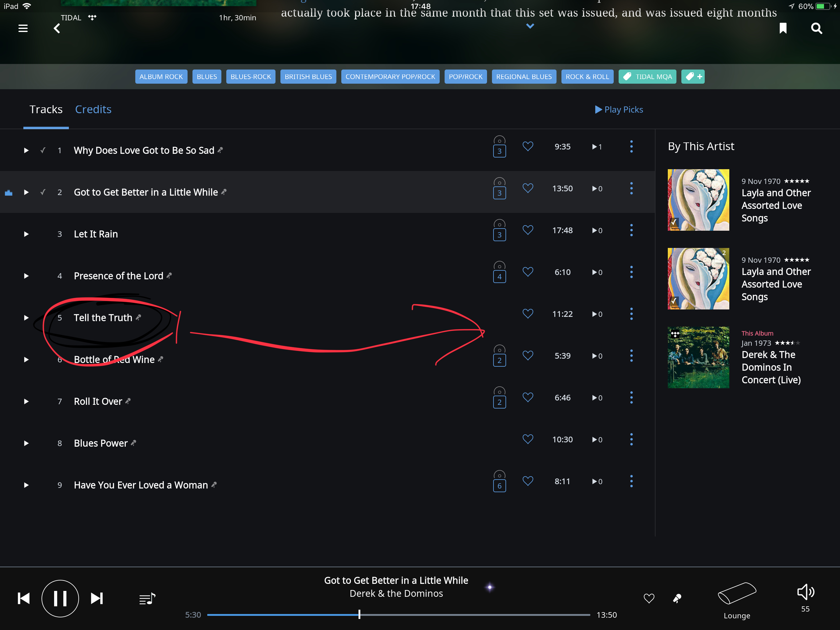Open search with the magnifier icon
Screen dimensions: 840x630
[x=816, y=29]
